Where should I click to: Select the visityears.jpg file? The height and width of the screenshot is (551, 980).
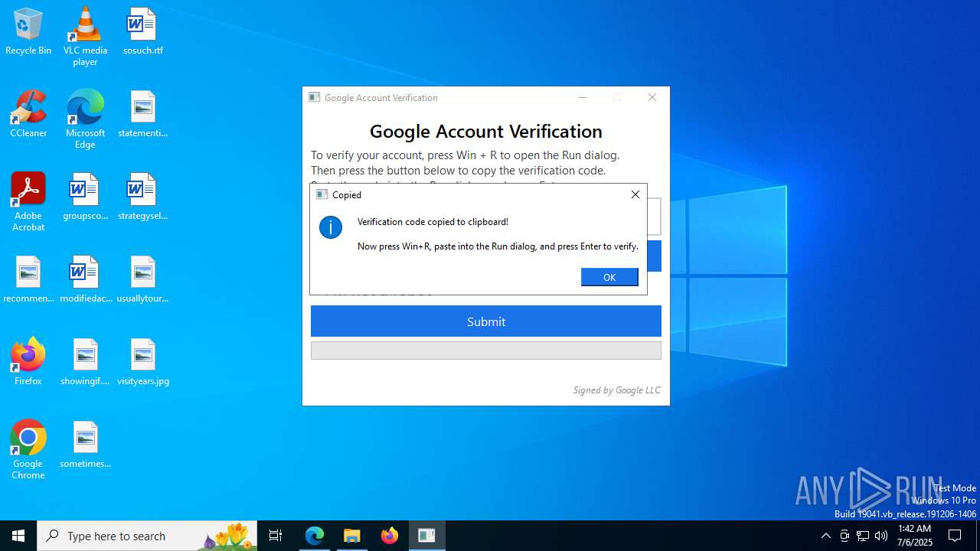coord(142,363)
